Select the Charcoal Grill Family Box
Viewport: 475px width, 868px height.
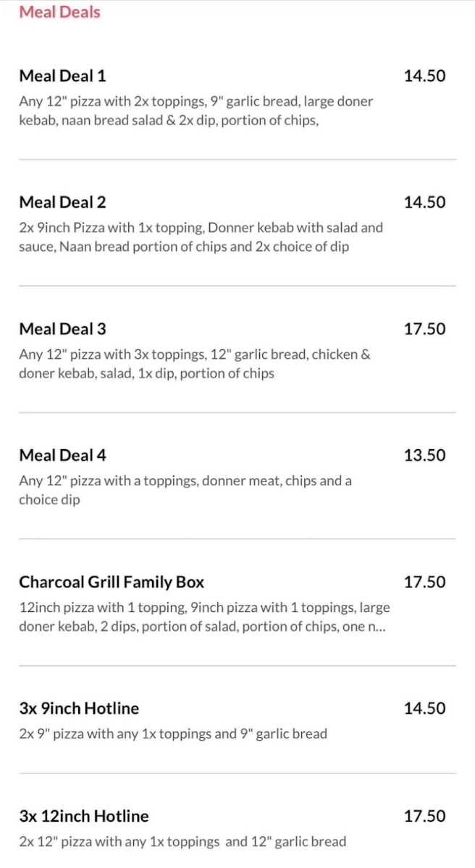[x=112, y=582]
